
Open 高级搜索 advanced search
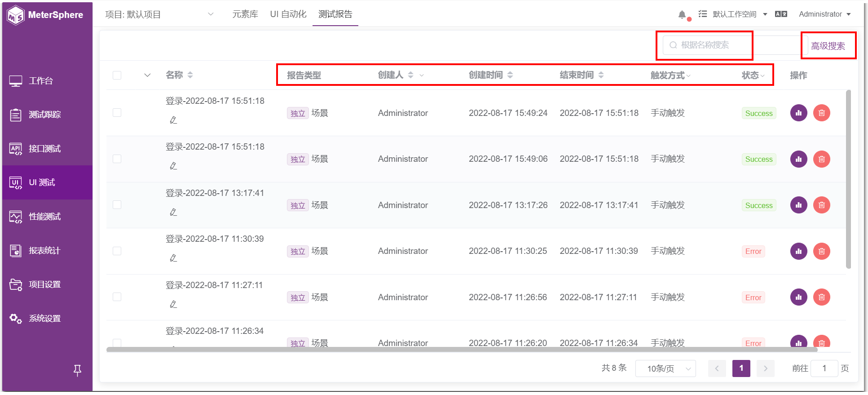[x=828, y=46]
